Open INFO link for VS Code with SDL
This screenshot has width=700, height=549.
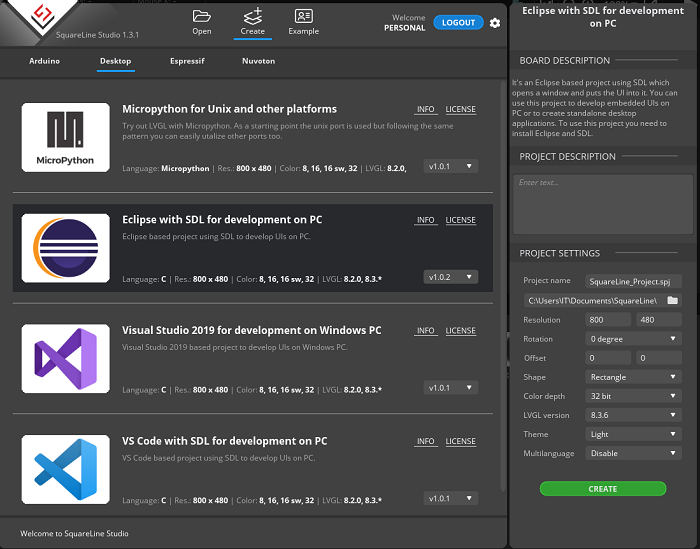[x=425, y=441]
